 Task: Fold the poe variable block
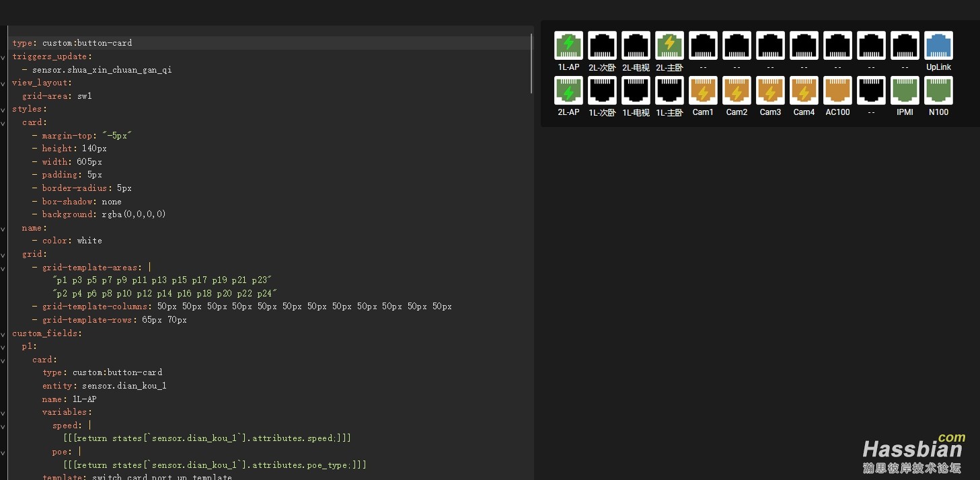click(3, 452)
